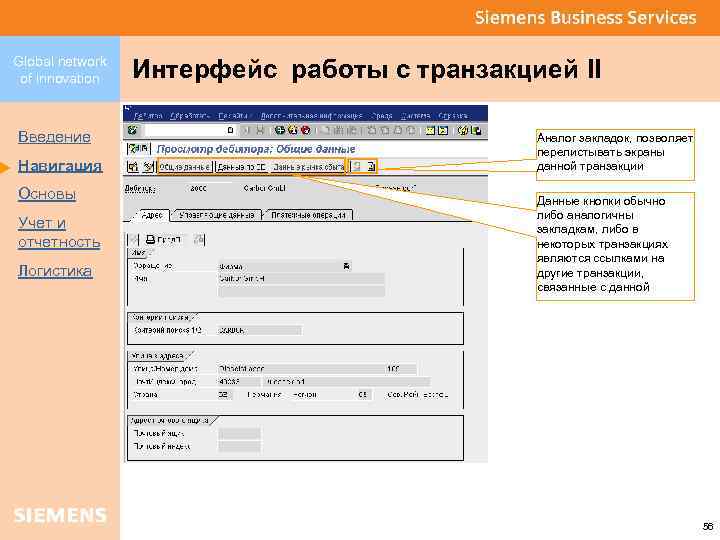Click the Other customer icon in application toolbar
This screenshot has width=720, height=540.
(133, 167)
